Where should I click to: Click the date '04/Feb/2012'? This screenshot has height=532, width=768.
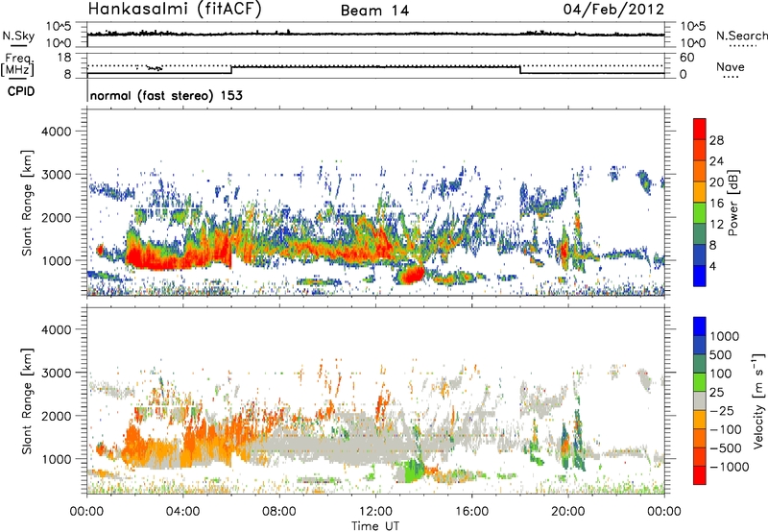tap(613, 10)
